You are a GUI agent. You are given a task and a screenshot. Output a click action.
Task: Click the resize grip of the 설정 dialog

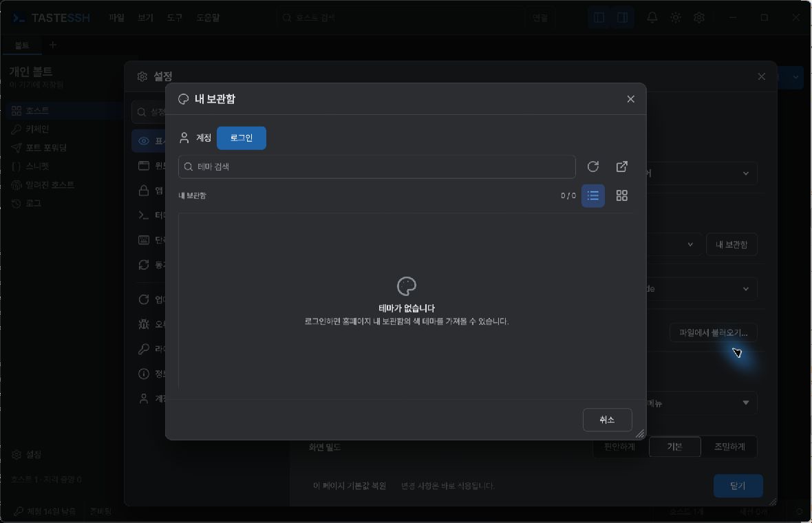773,501
